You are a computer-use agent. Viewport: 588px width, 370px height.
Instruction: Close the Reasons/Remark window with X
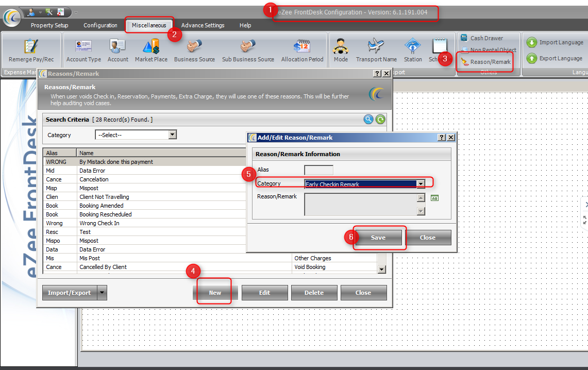coord(387,74)
